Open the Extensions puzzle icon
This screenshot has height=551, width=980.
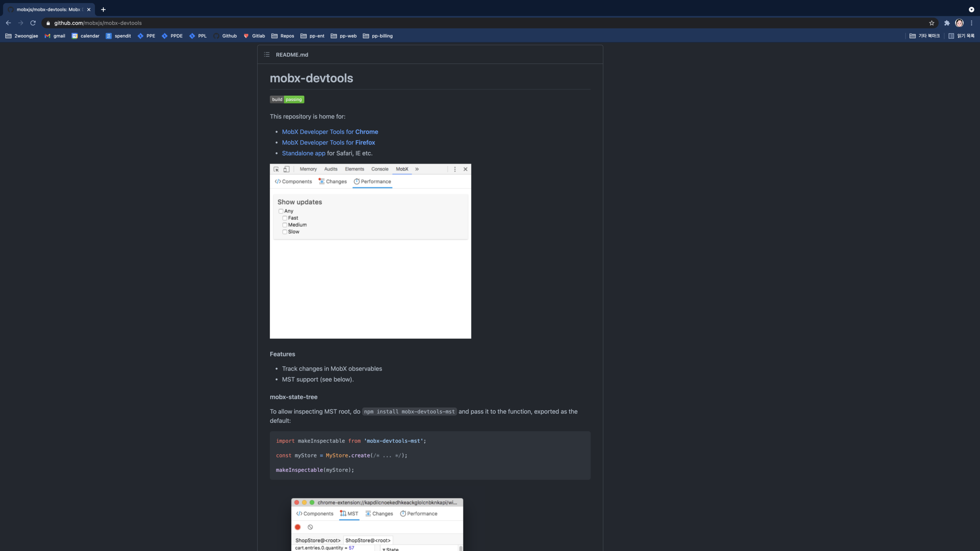tap(947, 23)
